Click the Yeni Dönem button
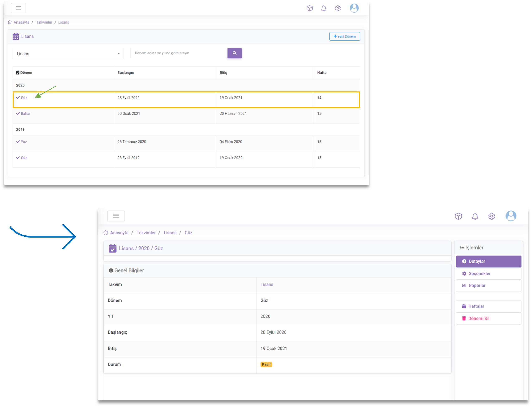Screen dimensions: 532x407 [345, 36]
